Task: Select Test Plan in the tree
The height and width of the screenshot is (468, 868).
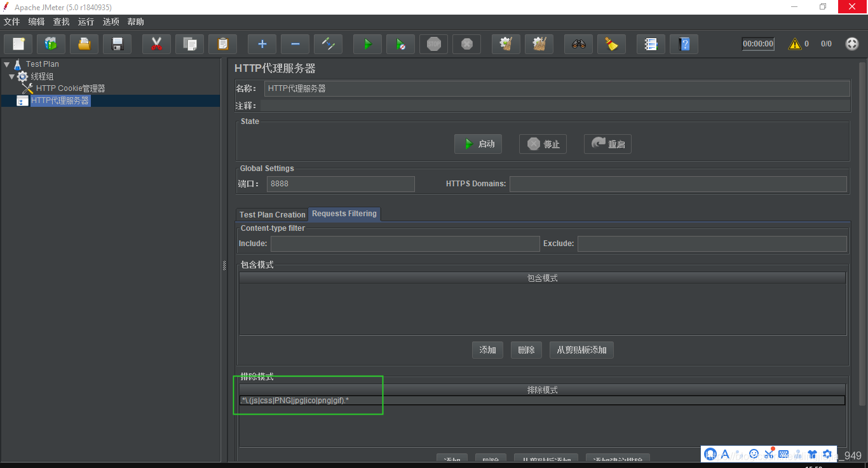Action: pyautogui.click(x=43, y=64)
